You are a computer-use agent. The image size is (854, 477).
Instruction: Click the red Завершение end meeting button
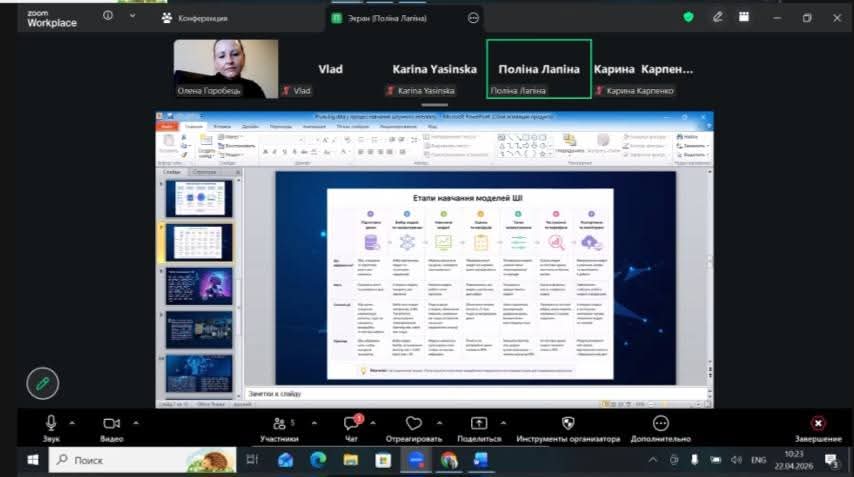817,424
